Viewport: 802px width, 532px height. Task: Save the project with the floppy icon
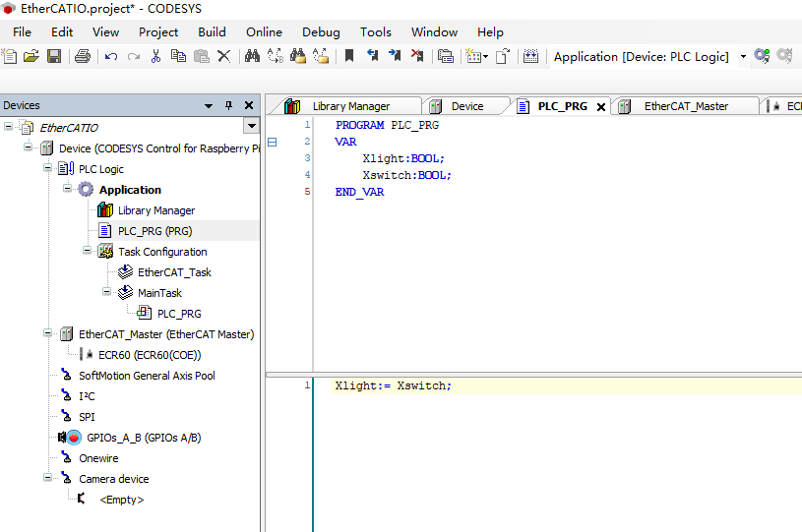tap(54, 56)
